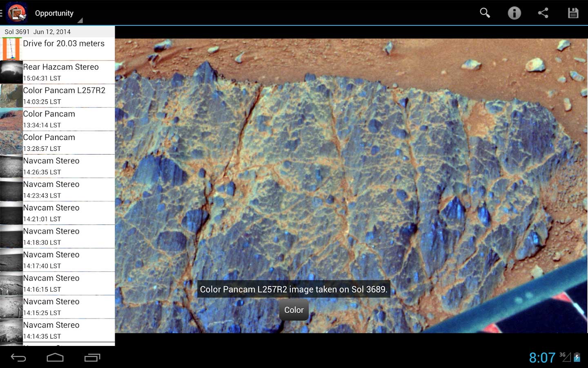This screenshot has height=368, width=588.
Task: Tap the Android back button
Action: [18, 358]
